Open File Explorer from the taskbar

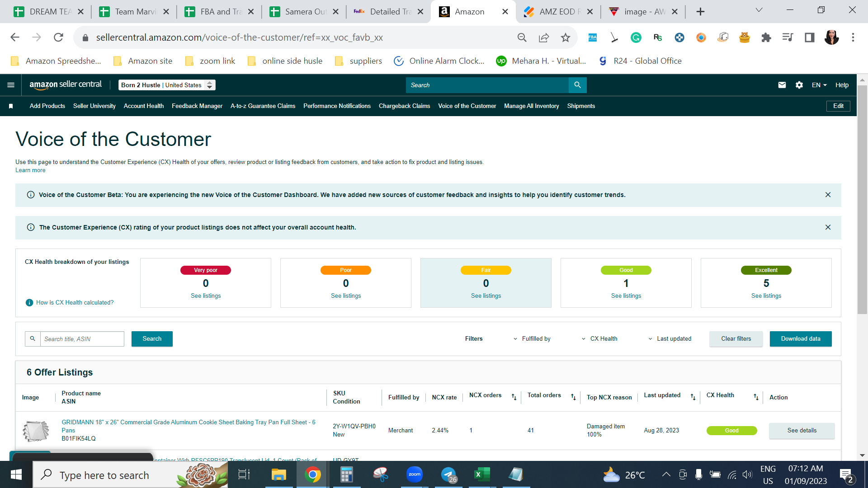pos(279,474)
